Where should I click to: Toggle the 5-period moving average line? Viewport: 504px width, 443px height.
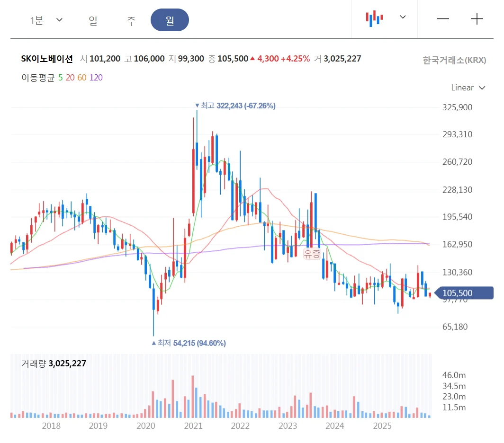60,78
